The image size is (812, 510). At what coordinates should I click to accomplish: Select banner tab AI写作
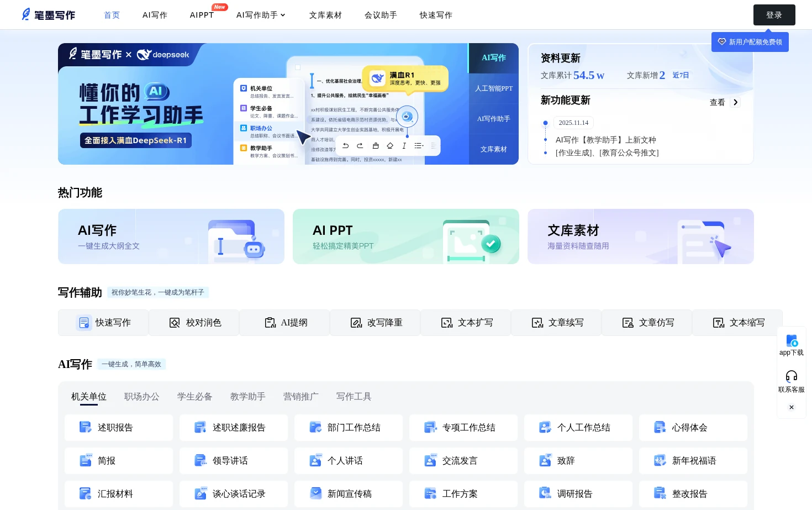[494, 58]
